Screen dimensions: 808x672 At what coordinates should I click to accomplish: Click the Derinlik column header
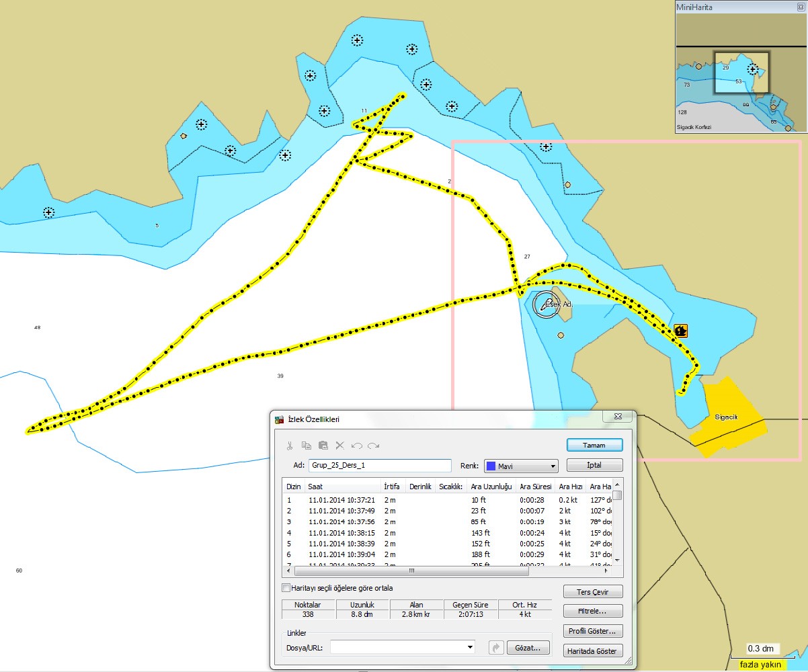(x=420, y=487)
